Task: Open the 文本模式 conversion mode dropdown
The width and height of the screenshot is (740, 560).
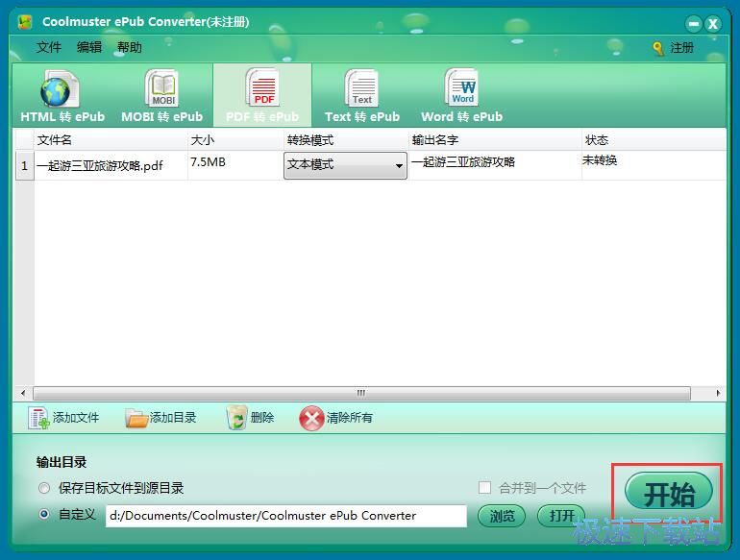Action: coord(345,165)
